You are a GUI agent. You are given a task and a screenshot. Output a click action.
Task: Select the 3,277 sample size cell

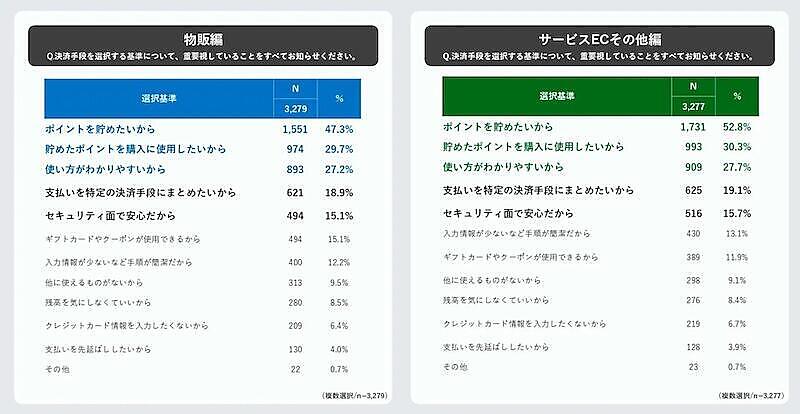[x=692, y=106]
